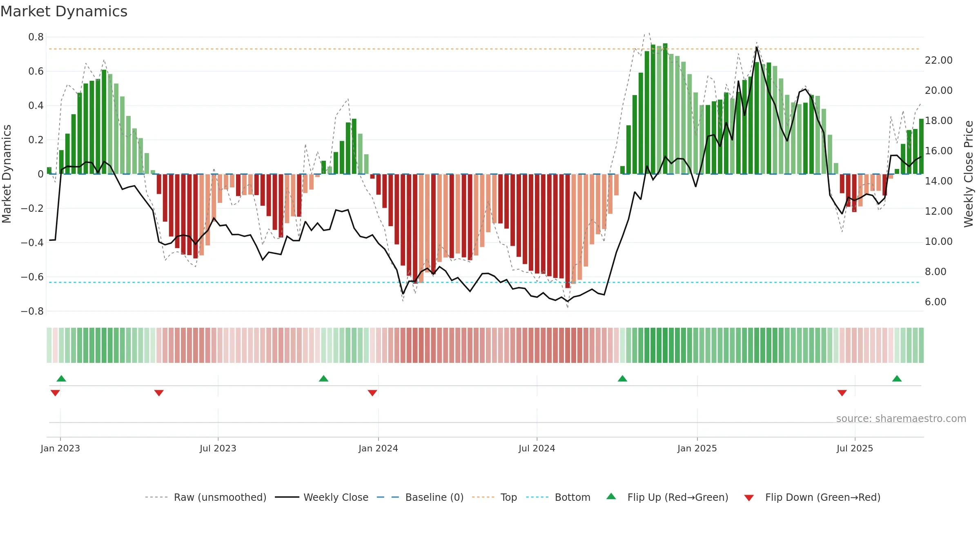Click the red Flip Down triangle before Jul 2025
The width and height of the screenshot is (980, 551).
(842, 393)
